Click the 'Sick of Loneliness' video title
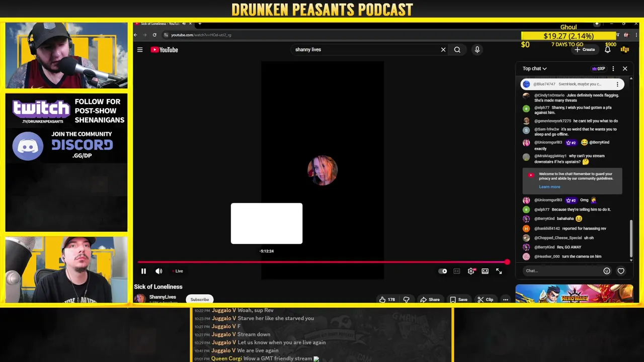 point(158,287)
